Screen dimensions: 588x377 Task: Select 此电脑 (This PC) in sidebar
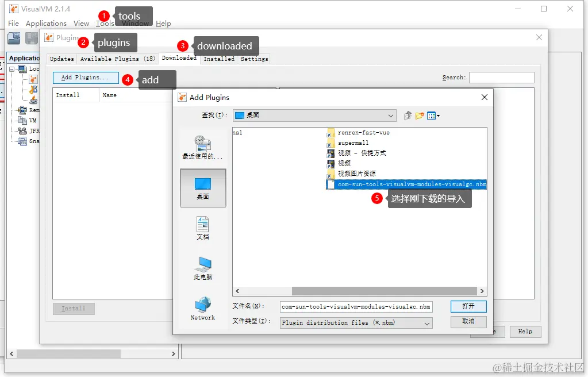pos(203,268)
